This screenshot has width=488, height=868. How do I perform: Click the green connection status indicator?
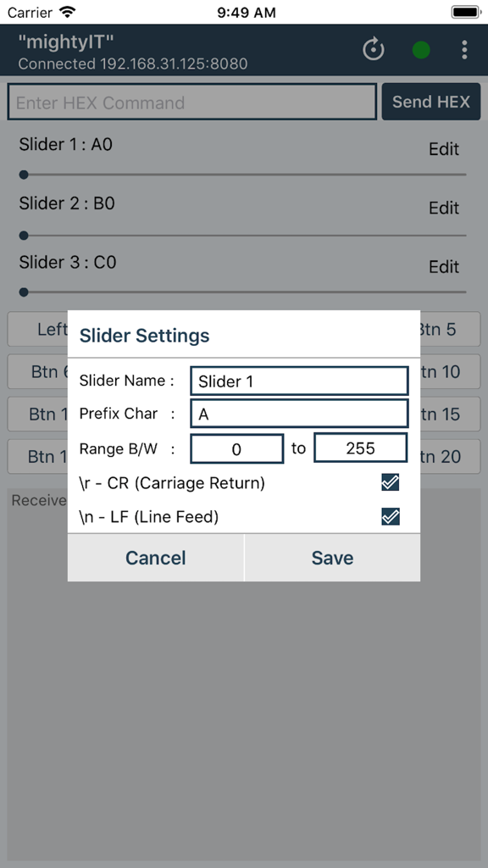pos(421,50)
